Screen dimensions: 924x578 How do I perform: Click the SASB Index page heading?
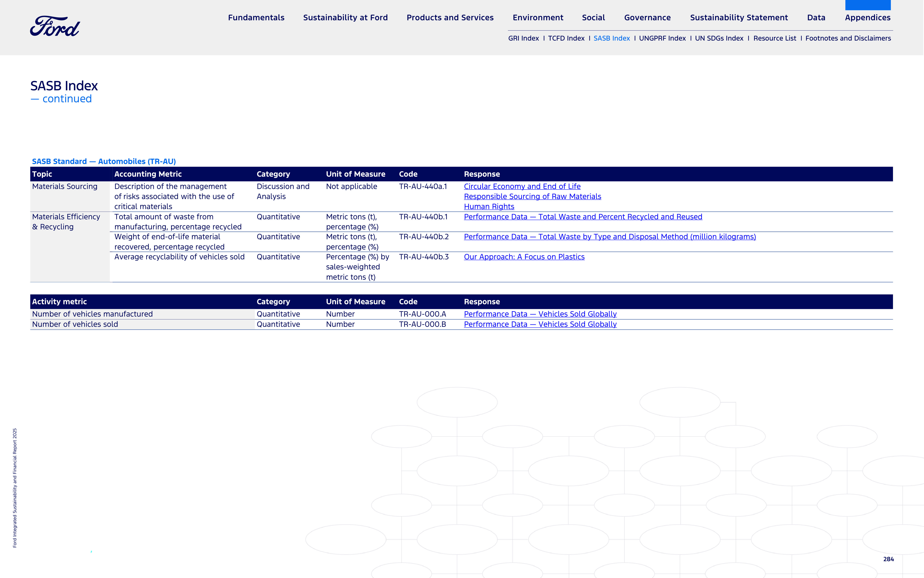pyautogui.click(x=64, y=86)
